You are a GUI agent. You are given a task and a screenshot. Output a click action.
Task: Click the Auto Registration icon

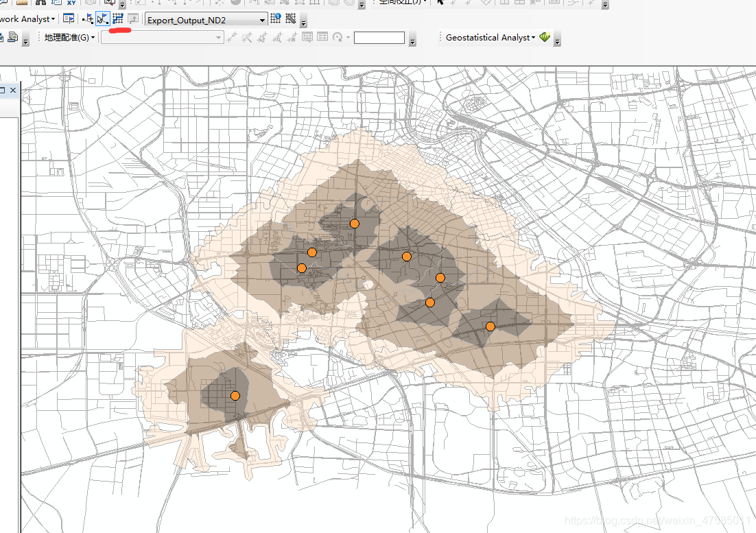pos(247,37)
